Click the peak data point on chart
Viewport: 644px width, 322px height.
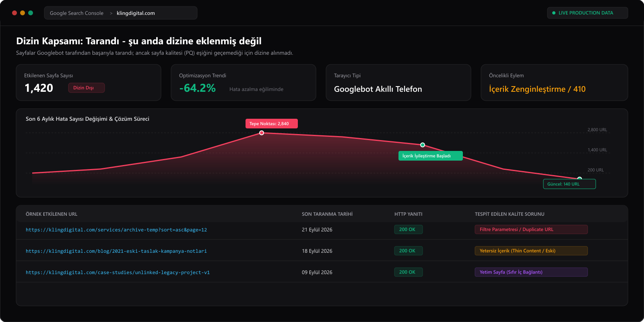(262, 133)
